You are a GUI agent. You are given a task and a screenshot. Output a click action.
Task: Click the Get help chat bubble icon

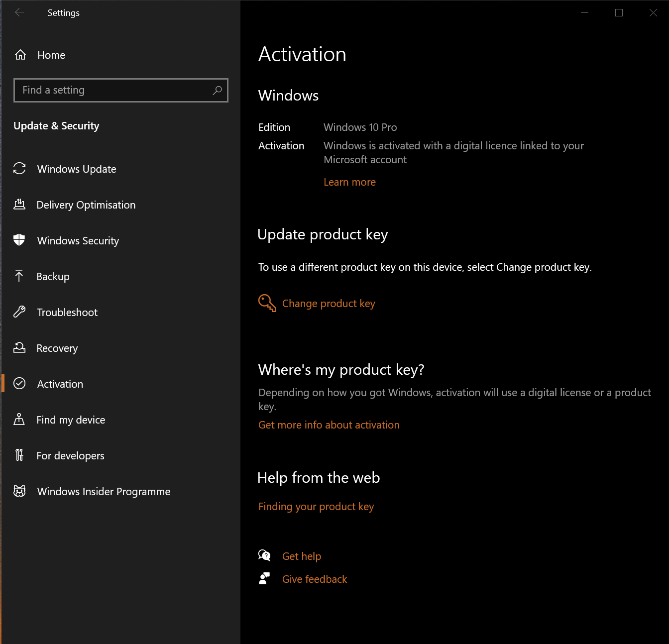[265, 555]
